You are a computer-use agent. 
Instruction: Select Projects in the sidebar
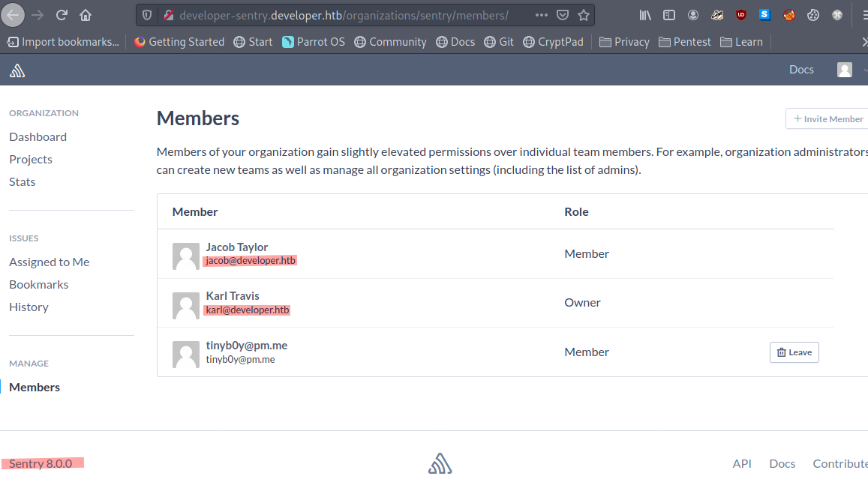point(31,159)
